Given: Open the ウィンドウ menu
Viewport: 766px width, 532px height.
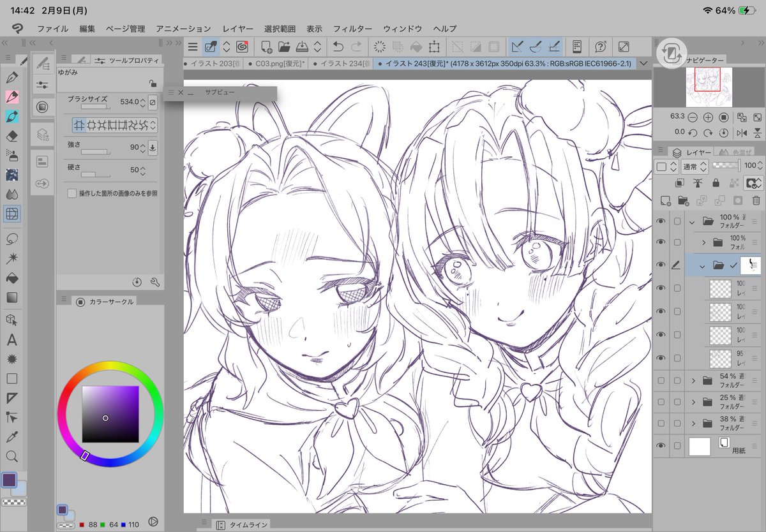Looking at the screenshot, I should [x=403, y=29].
